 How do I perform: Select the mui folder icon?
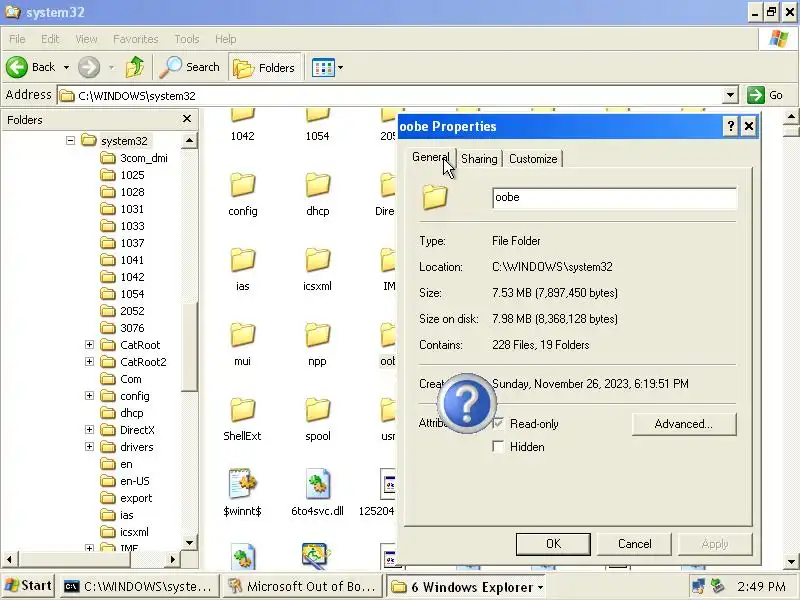[x=242, y=335]
